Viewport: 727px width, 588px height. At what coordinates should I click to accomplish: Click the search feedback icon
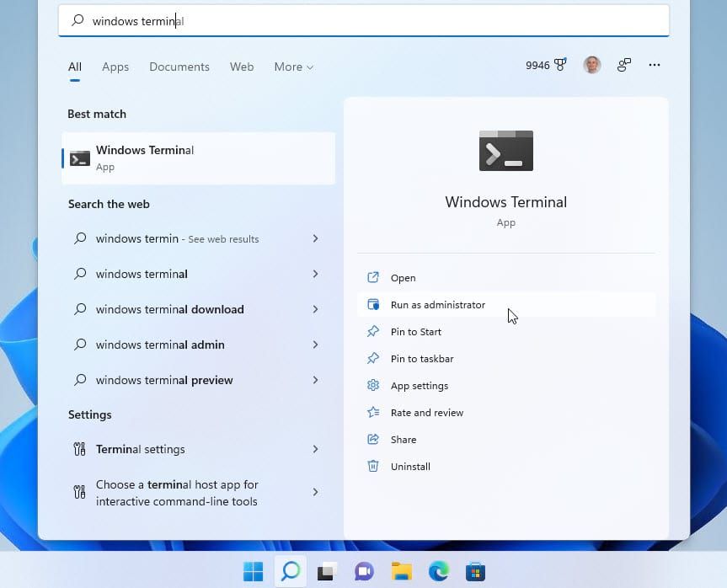tap(623, 64)
